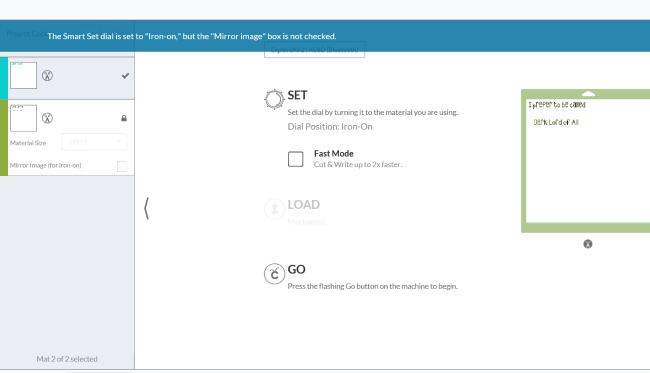Click the "I prefer to be called" preview text
The height and width of the screenshot is (373, 650).
(x=557, y=105)
